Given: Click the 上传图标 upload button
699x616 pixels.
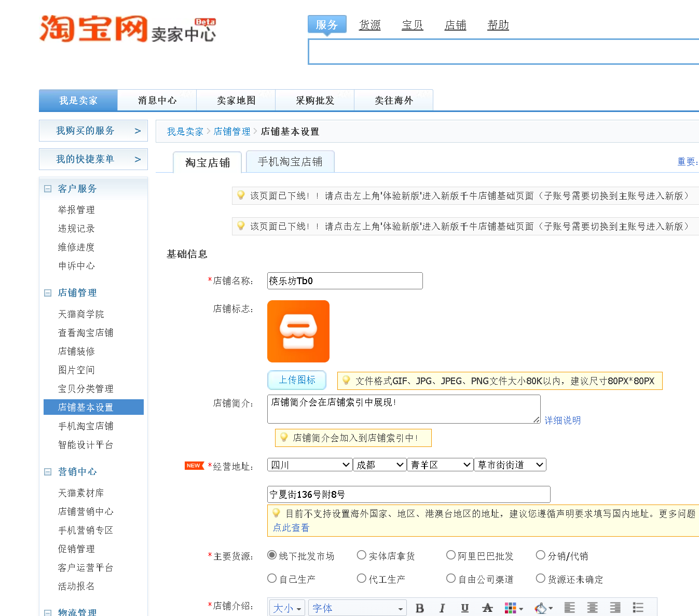Looking at the screenshot, I should pos(297,380).
